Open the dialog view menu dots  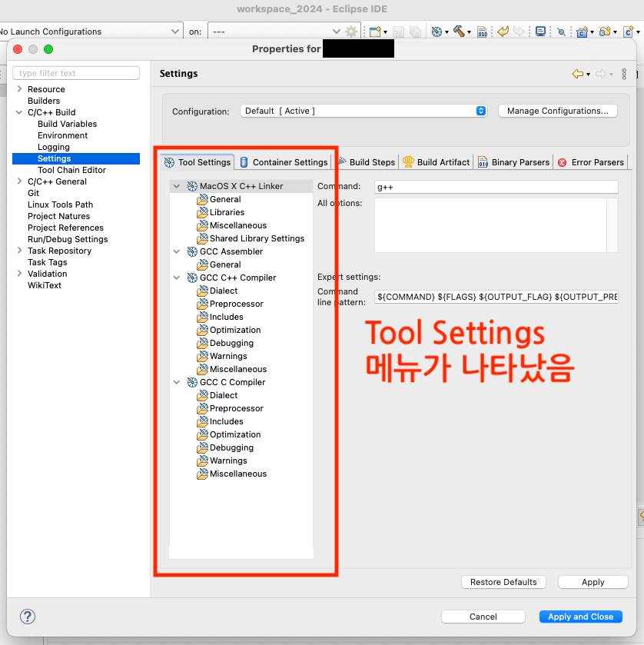(x=624, y=74)
